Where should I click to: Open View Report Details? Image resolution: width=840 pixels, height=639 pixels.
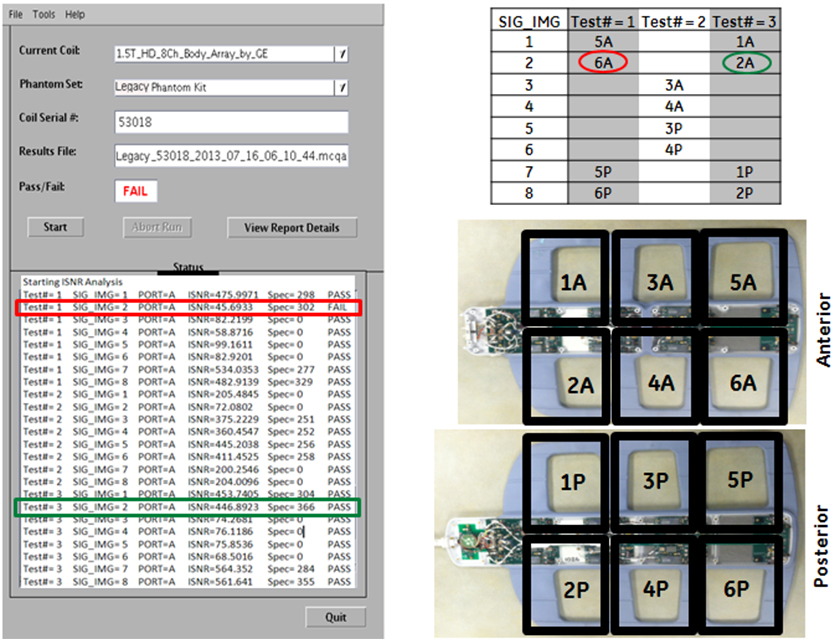click(291, 228)
